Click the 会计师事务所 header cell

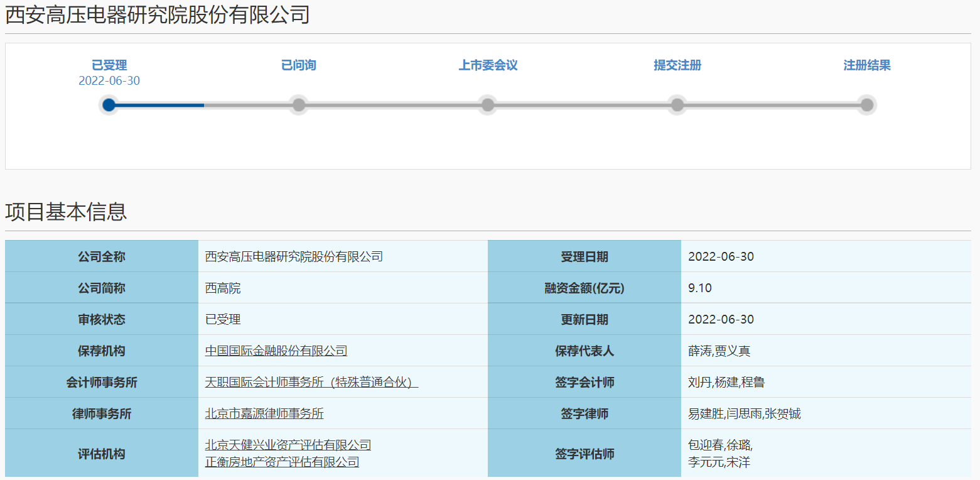click(x=102, y=382)
